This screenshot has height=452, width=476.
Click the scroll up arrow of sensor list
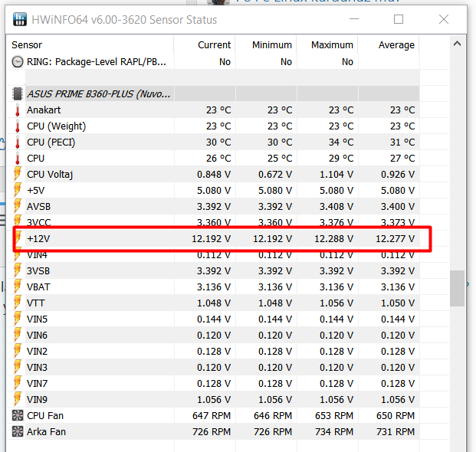tap(457, 44)
